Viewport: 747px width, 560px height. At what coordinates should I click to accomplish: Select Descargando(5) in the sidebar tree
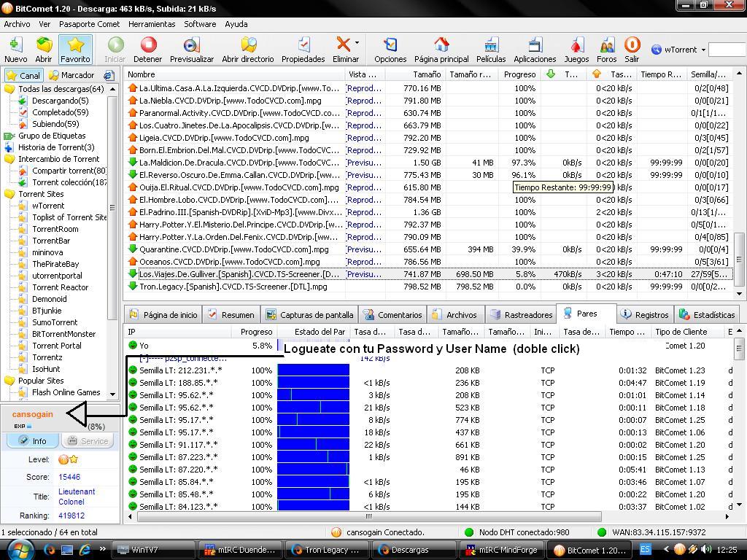(x=60, y=101)
